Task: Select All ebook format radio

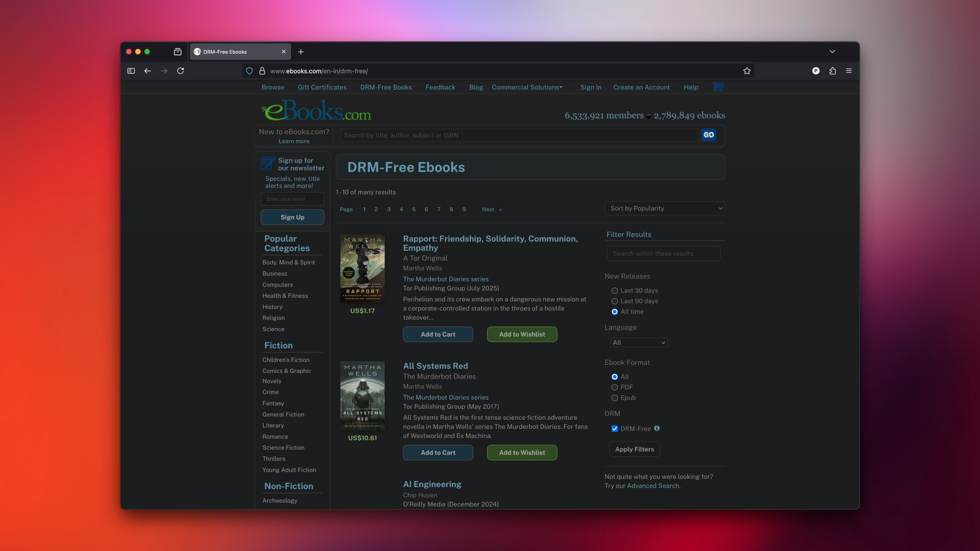Action: pyautogui.click(x=614, y=377)
